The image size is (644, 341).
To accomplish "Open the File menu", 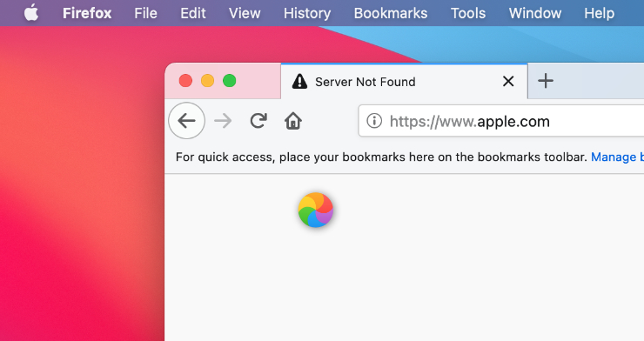I will [x=145, y=13].
